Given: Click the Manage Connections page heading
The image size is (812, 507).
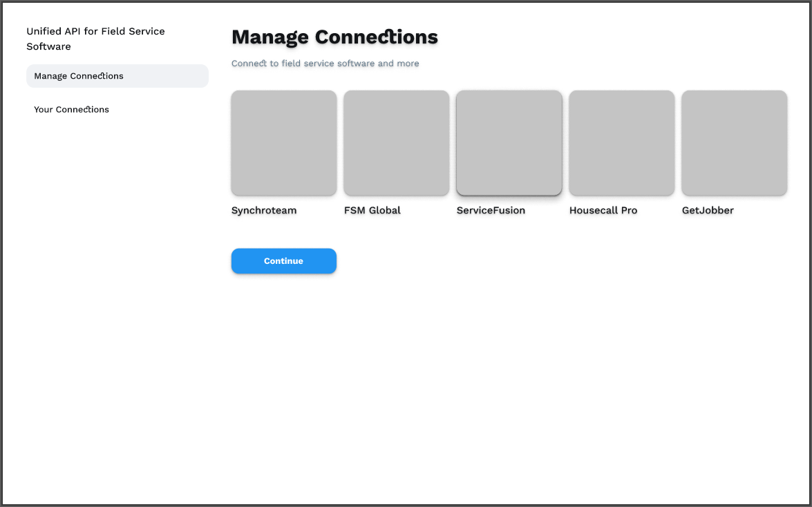Looking at the screenshot, I should click(x=334, y=37).
